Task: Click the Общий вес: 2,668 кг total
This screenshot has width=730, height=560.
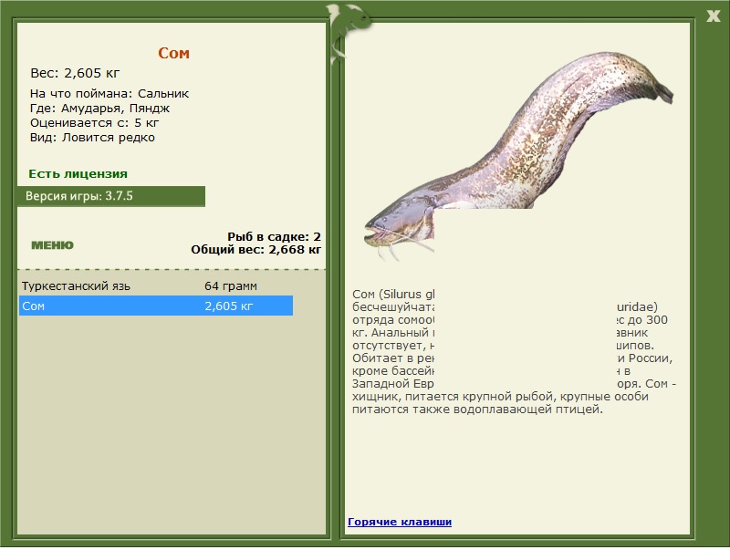Action: pos(256,250)
